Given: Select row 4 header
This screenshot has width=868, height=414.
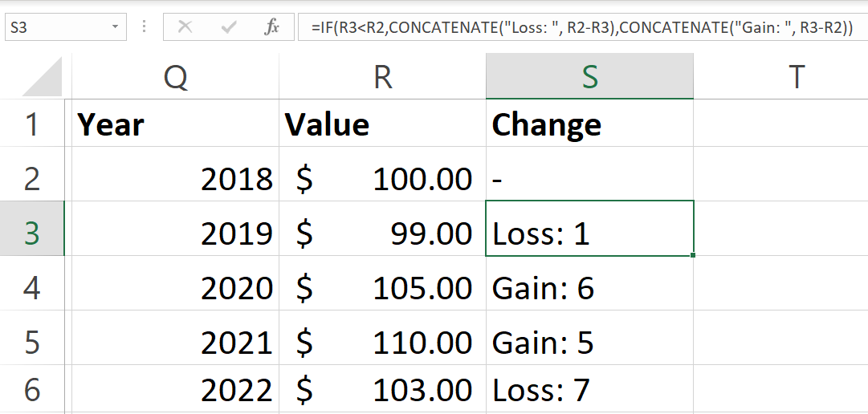Looking at the screenshot, I should (x=32, y=283).
